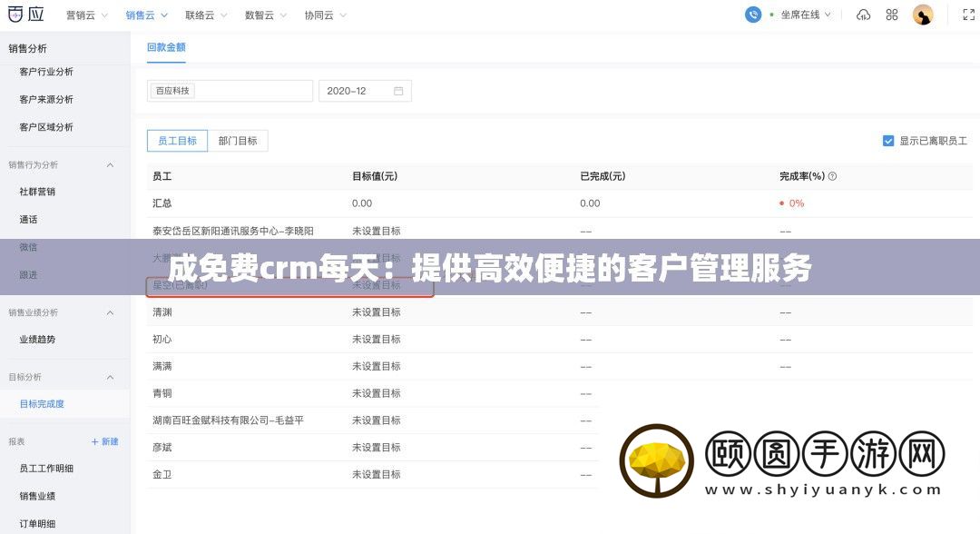The height and width of the screenshot is (534, 980).
Task: Open 协同云 dropdown menu
Action: tap(326, 15)
